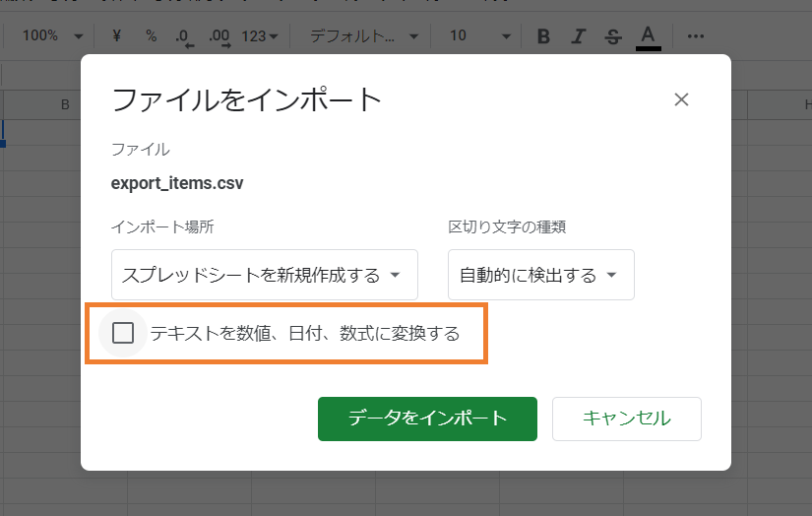The image size is (812, 516).
Task: Click the Italic formatting icon
Action: pos(579,36)
